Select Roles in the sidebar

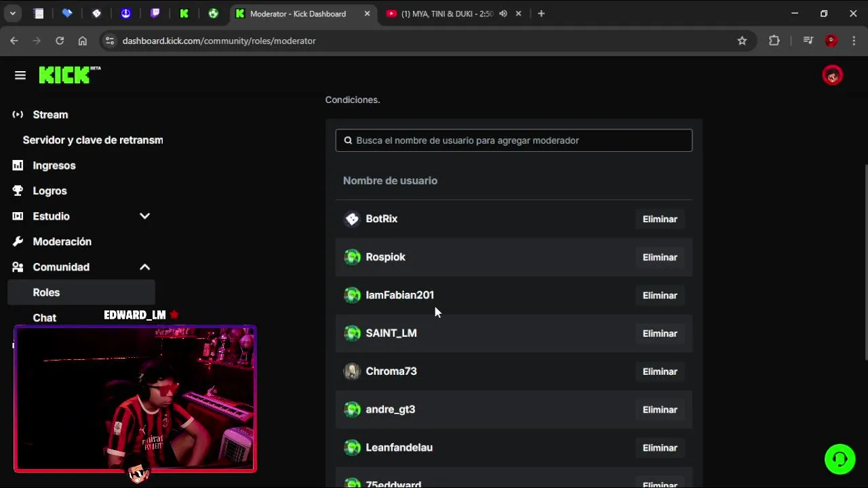tap(46, 292)
